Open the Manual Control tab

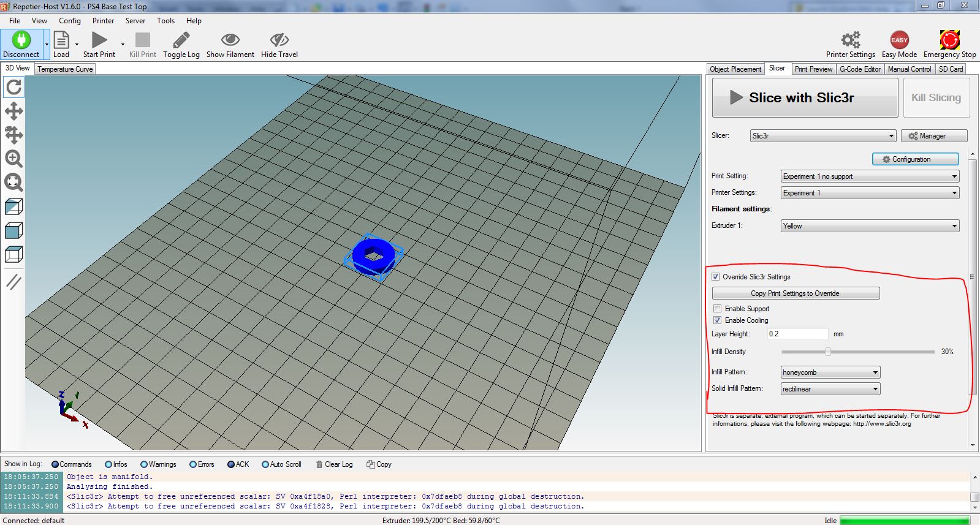[x=909, y=69]
